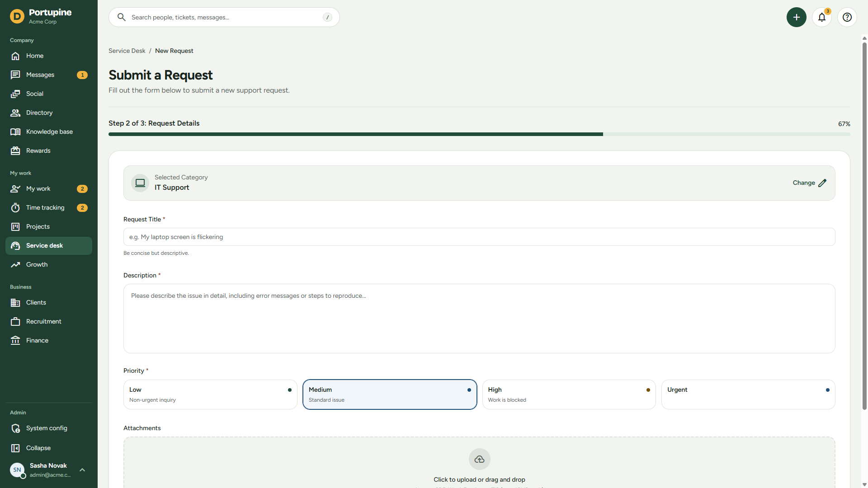Select High priority option

pyautogui.click(x=569, y=394)
